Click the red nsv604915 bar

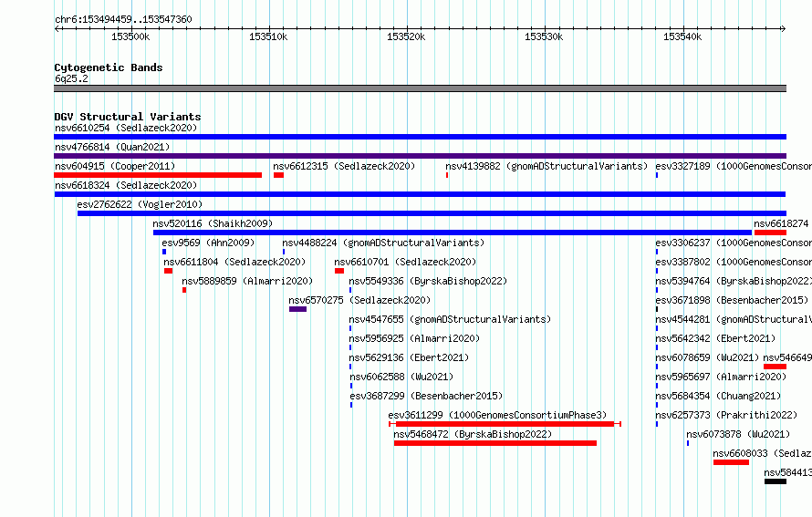(158, 175)
